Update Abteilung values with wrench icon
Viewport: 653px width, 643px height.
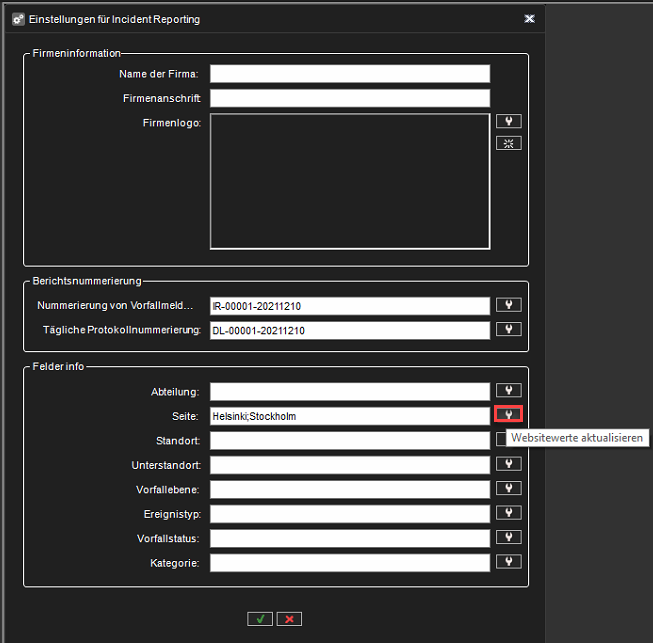pos(509,390)
